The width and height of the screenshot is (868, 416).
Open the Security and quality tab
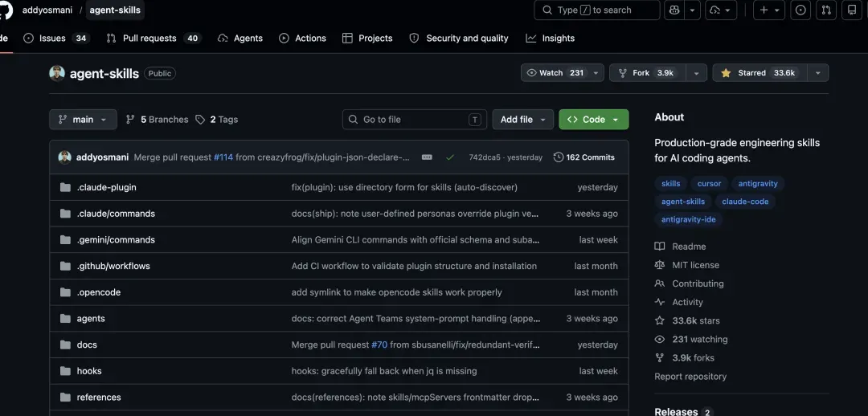459,39
